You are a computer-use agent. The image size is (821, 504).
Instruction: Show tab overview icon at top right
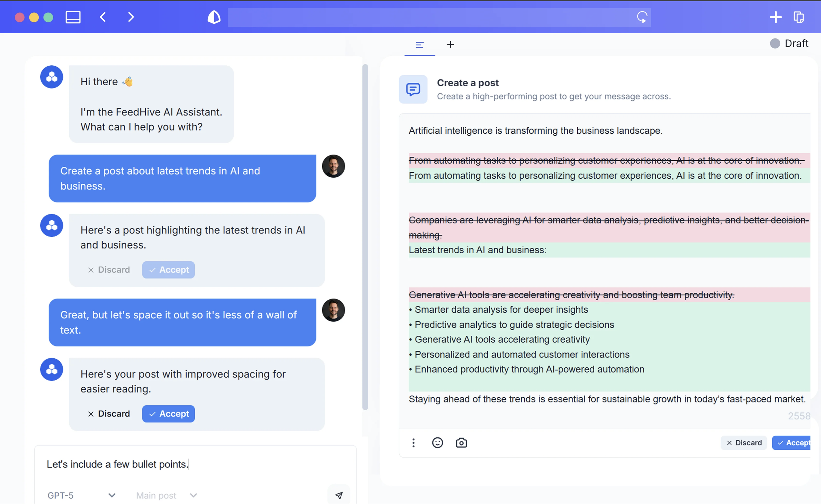pyautogui.click(x=799, y=17)
